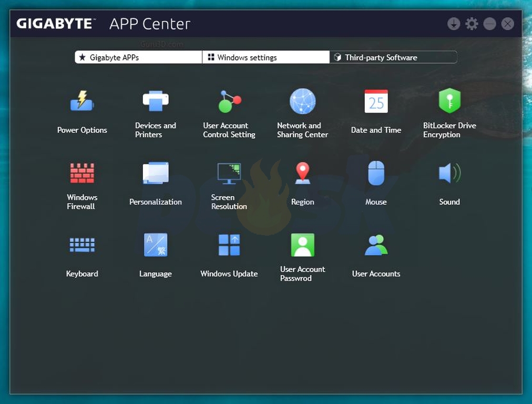The width and height of the screenshot is (532, 404).
Task: Open Network and Sharing Center globe icon
Action: 303,101
